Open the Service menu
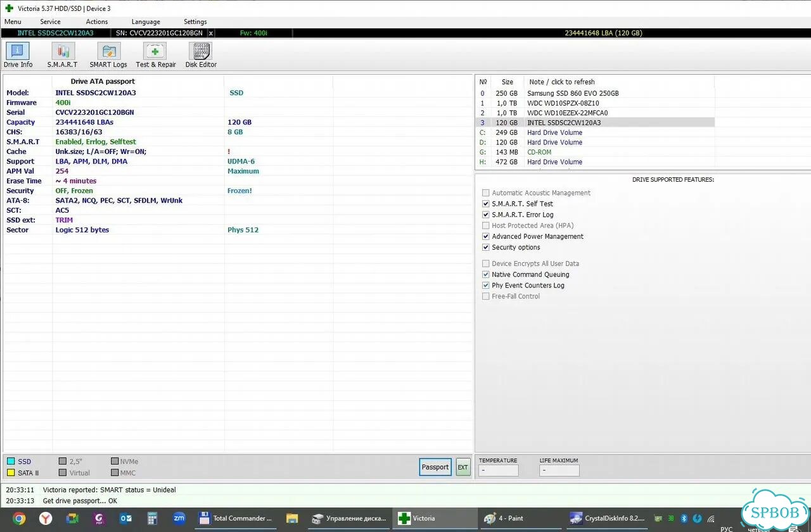The height and width of the screenshot is (532, 811). tap(51, 22)
